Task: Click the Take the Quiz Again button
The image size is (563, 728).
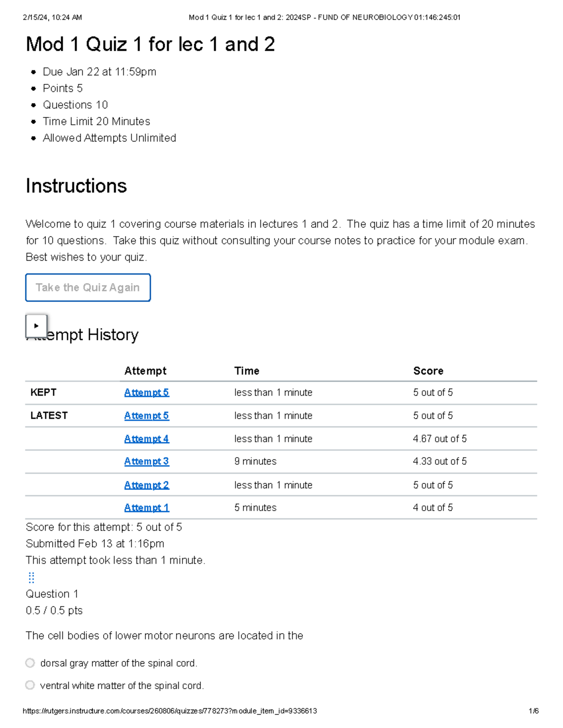Action: [x=88, y=287]
